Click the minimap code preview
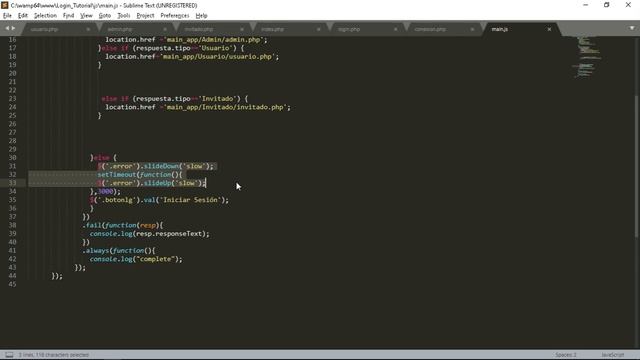640x360 pixels. coord(588,57)
